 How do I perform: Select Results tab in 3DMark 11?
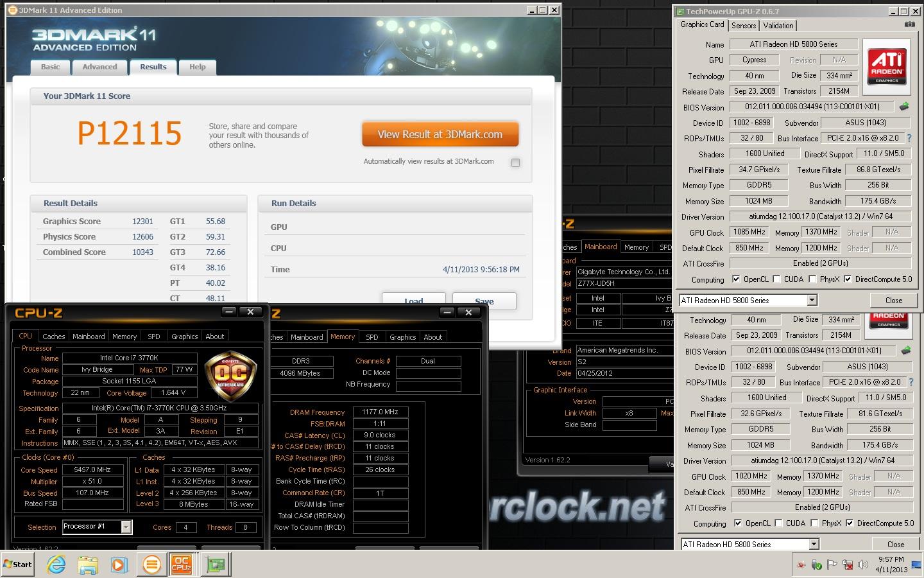point(153,67)
